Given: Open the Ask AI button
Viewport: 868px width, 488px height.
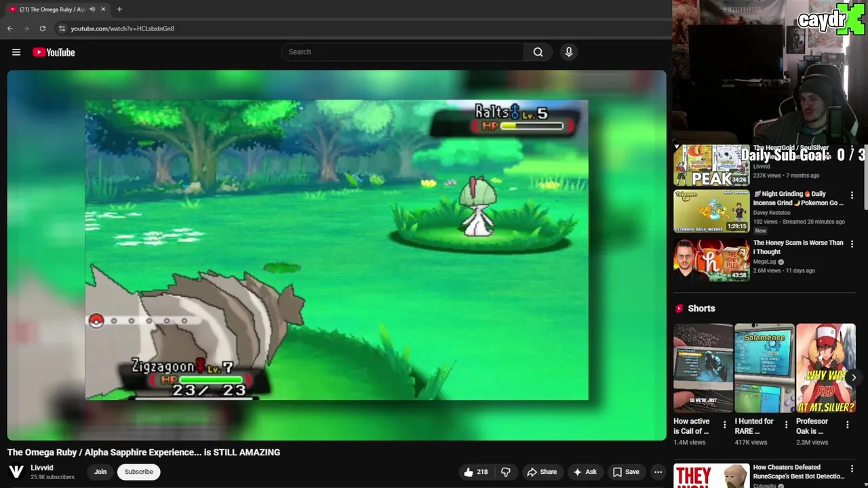Looking at the screenshot, I should pyautogui.click(x=585, y=472).
